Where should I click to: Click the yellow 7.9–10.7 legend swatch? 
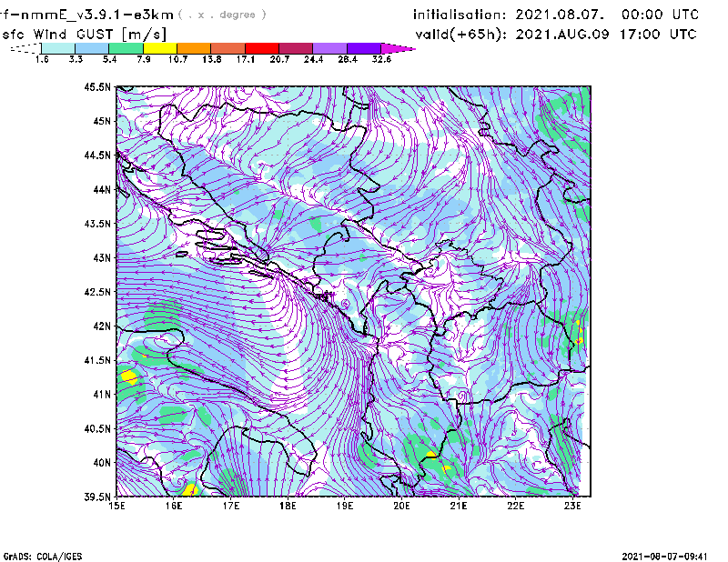click(x=160, y=48)
